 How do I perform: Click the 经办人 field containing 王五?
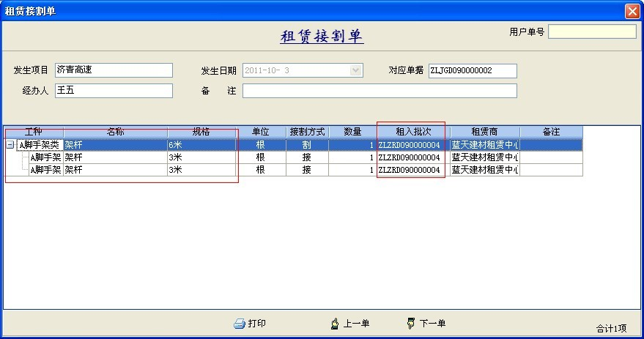[x=114, y=91]
